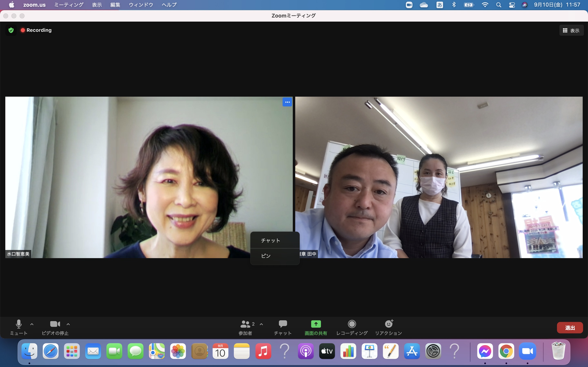Open Reactions smiley icon
The height and width of the screenshot is (367, 588).
389,324
